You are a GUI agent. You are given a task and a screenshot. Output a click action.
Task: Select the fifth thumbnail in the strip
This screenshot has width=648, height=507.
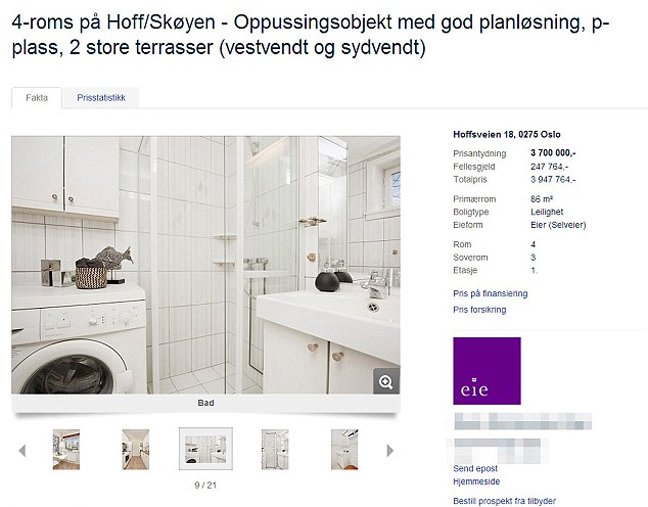tap(344, 449)
